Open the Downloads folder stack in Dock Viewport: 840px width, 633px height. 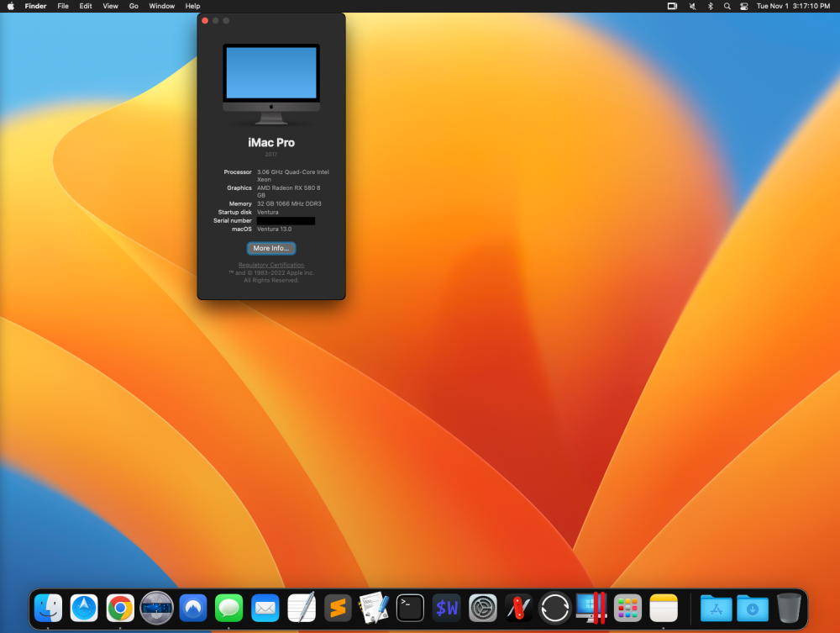tap(753, 608)
